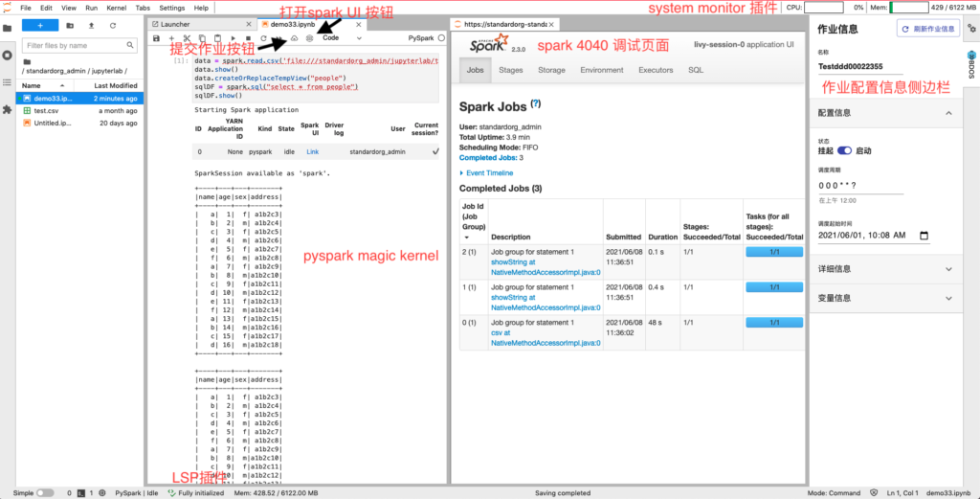980x499 pixels.
Task: Run the selected cell
Action: [234, 38]
